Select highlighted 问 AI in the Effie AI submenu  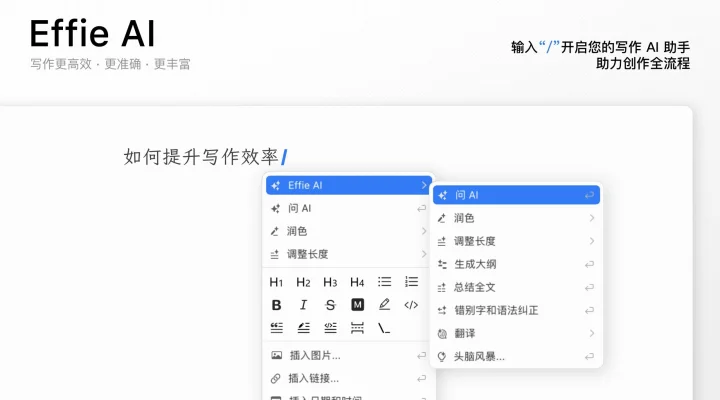pos(516,195)
